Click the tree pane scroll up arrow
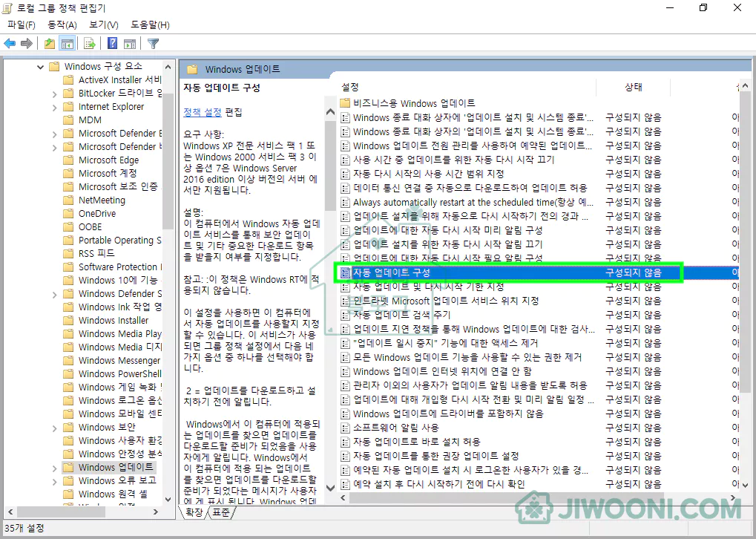Viewport: 756px width, 539px height. pyautogui.click(x=168, y=67)
